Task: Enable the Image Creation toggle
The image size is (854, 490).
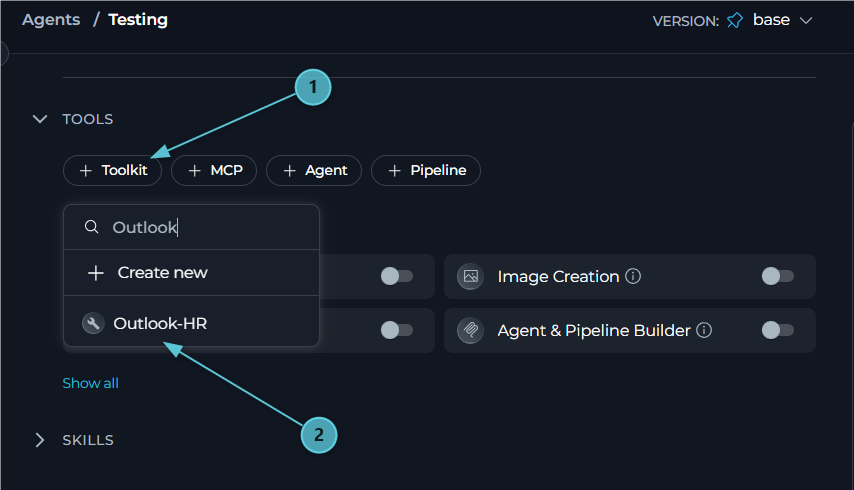Action: pyautogui.click(x=778, y=276)
